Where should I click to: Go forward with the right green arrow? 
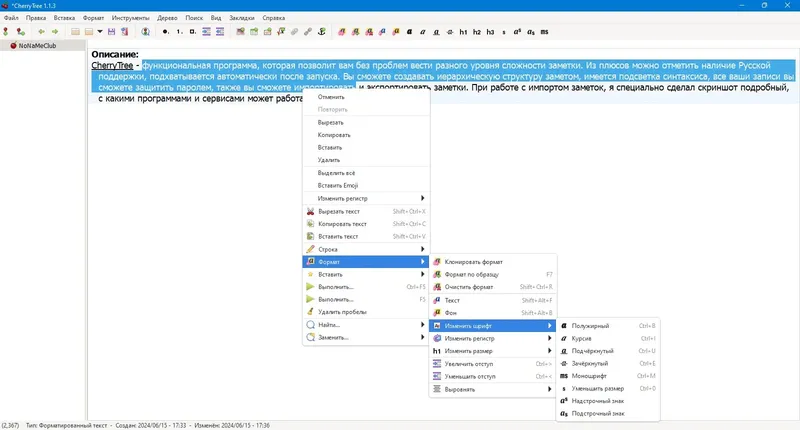55,32
